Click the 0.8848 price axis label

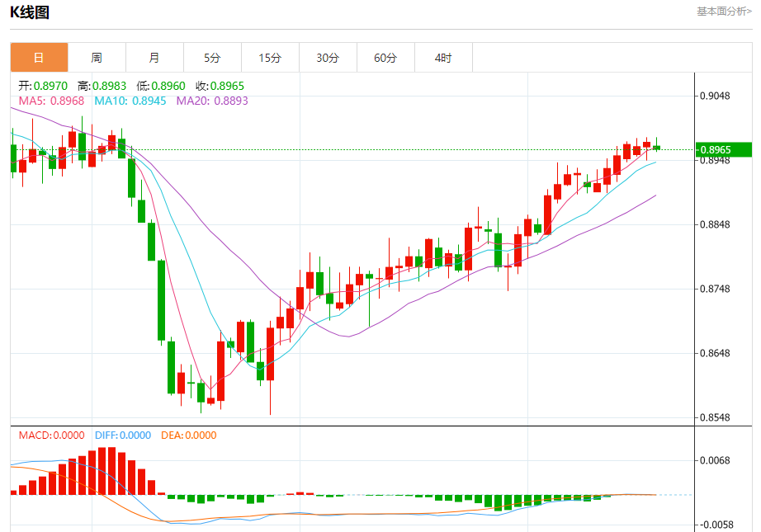715,224
